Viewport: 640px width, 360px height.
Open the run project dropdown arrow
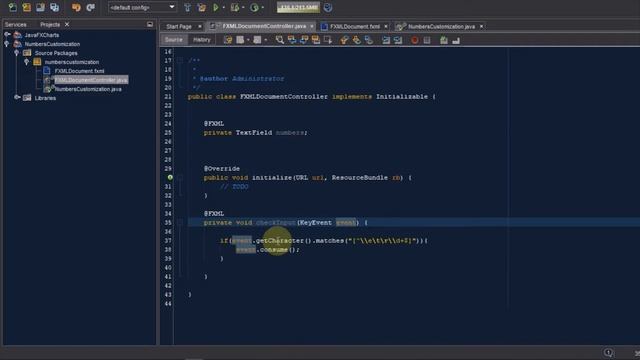point(224,7)
